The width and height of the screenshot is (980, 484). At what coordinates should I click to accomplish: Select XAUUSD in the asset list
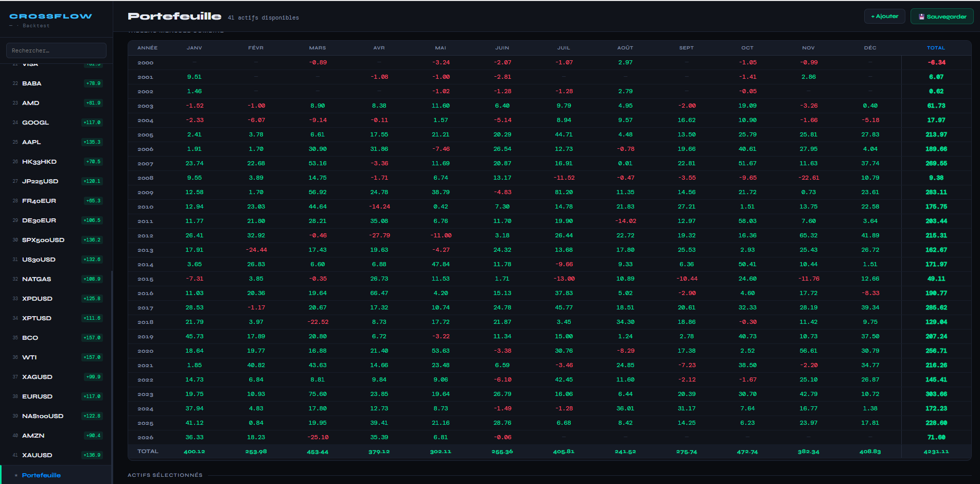pos(56,455)
